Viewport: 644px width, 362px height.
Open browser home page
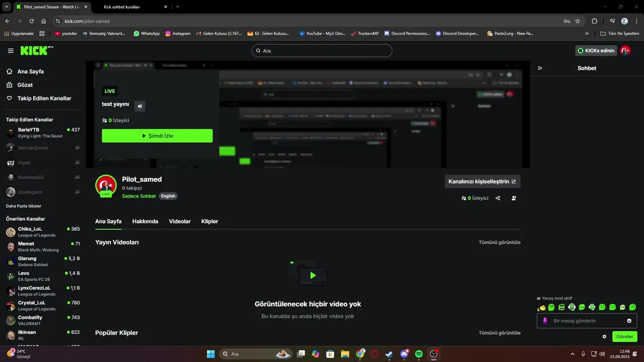tap(44, 21)
